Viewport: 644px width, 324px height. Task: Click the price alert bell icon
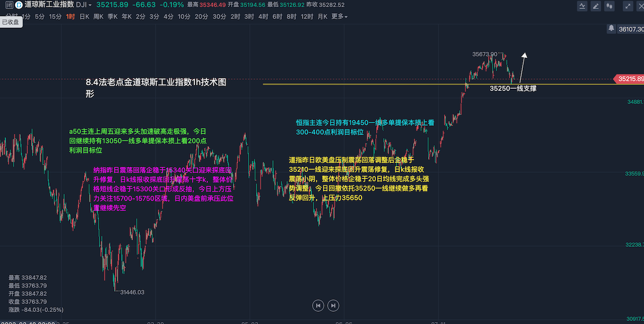point(611,29)
